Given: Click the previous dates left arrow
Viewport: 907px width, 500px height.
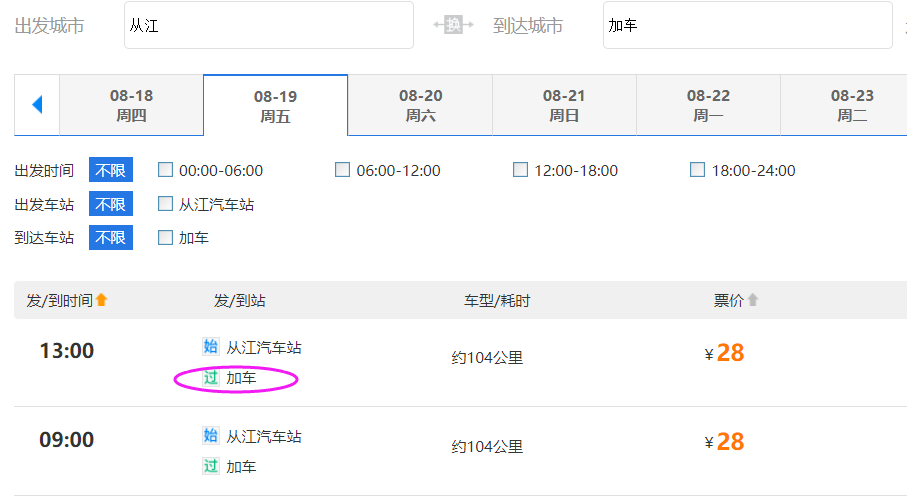Looking at the screenshot, I should click(37, 104).
